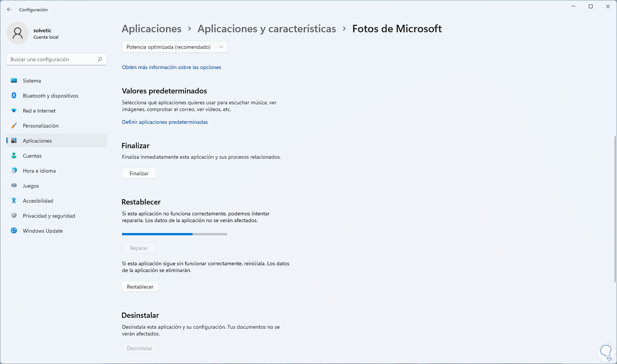Minimize the Configuración window
The height and width of the screenshot is (364, 617).
click(573, 6)
